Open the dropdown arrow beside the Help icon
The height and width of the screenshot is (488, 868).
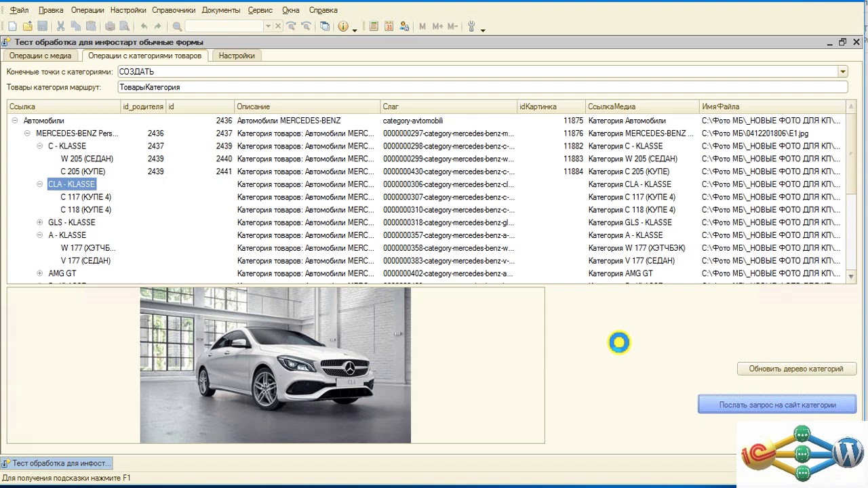coord(355,29)
